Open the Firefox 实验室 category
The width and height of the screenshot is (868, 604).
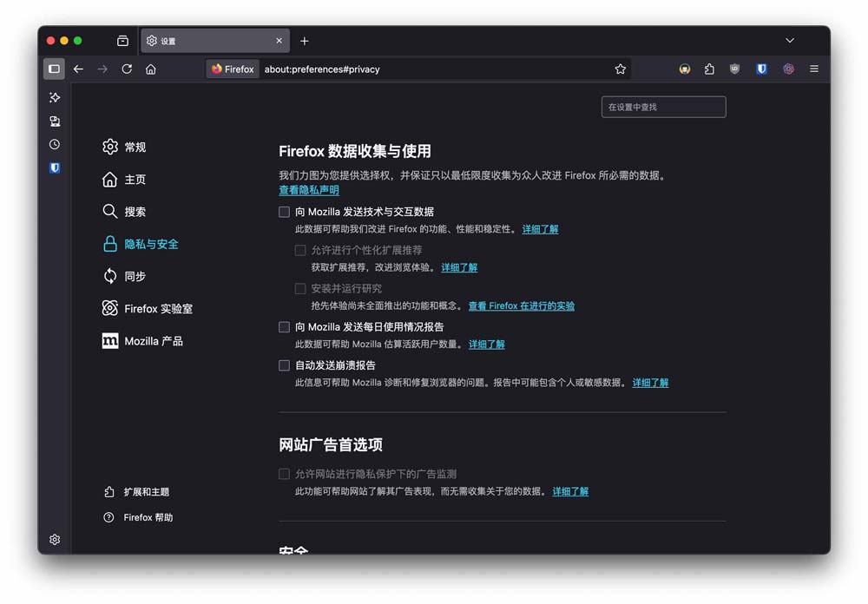pyautogui.click(x=148, y=308)
